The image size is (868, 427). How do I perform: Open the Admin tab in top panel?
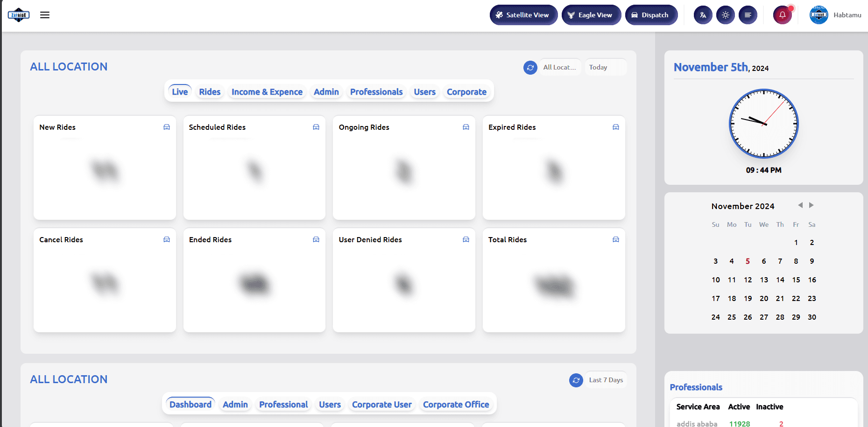[x=326, y=92]
